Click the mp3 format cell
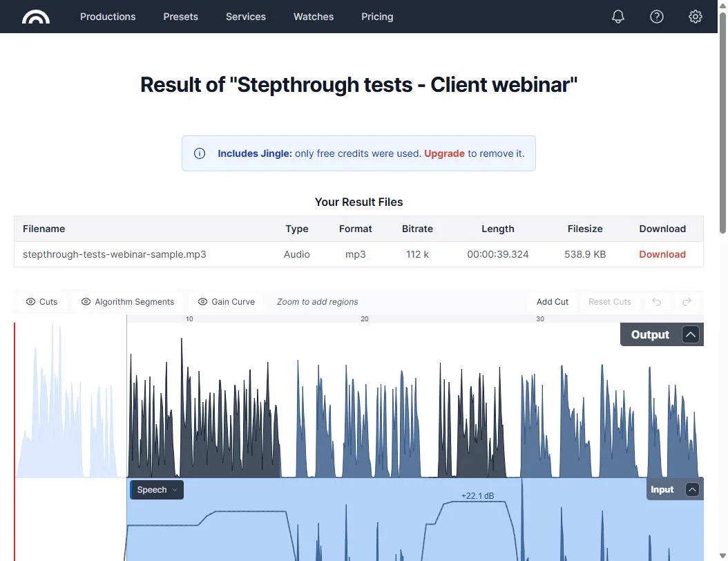This screenshot has height=561, width=728. coord(355,254)
